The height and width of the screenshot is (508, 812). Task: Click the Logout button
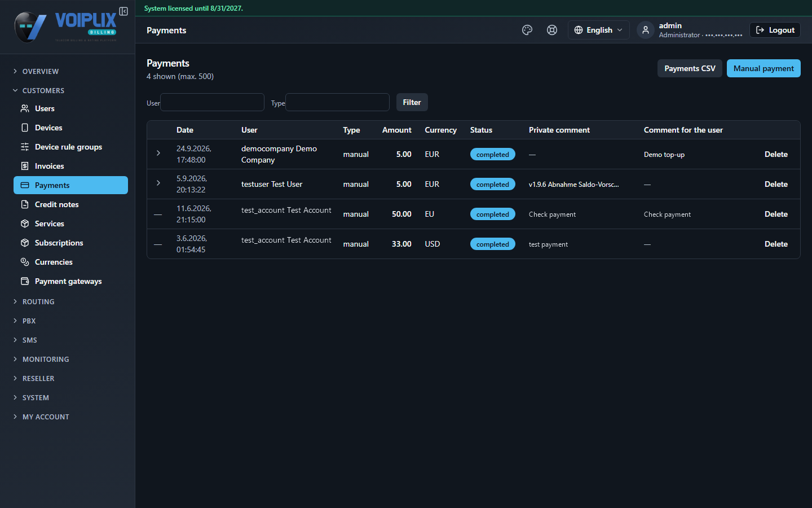point(775,30)
